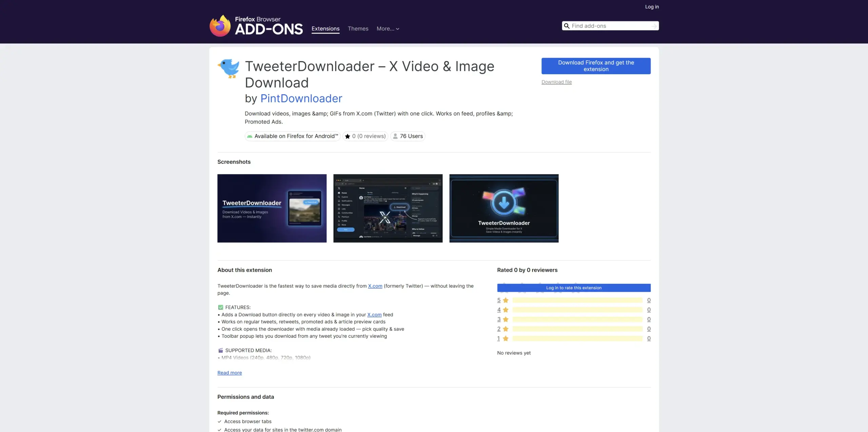This screenshot has height=432, width=868.
Task: Click the 1-star row number link
Action: point(498,338)
